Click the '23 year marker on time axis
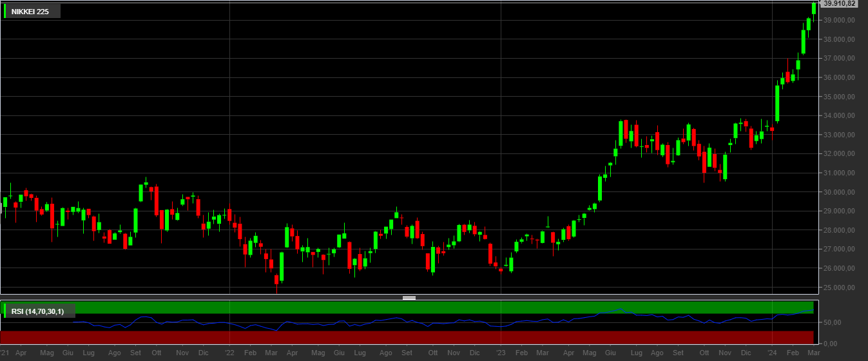Screen dimensions: 868x361 501,353
